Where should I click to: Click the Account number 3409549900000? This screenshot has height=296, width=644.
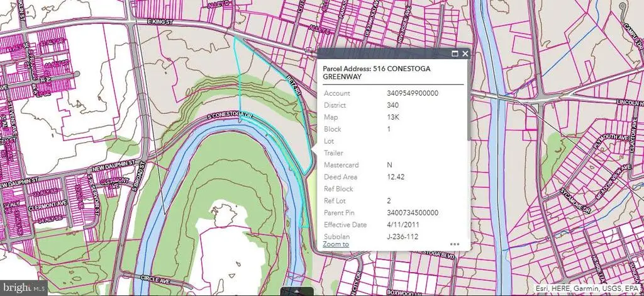click(413, 93)
